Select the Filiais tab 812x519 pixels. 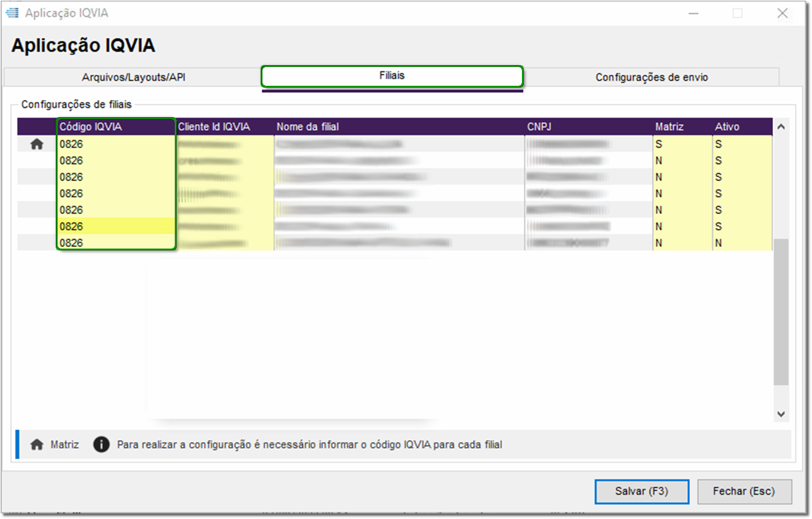pyautogui.click(x=392, y=76)
